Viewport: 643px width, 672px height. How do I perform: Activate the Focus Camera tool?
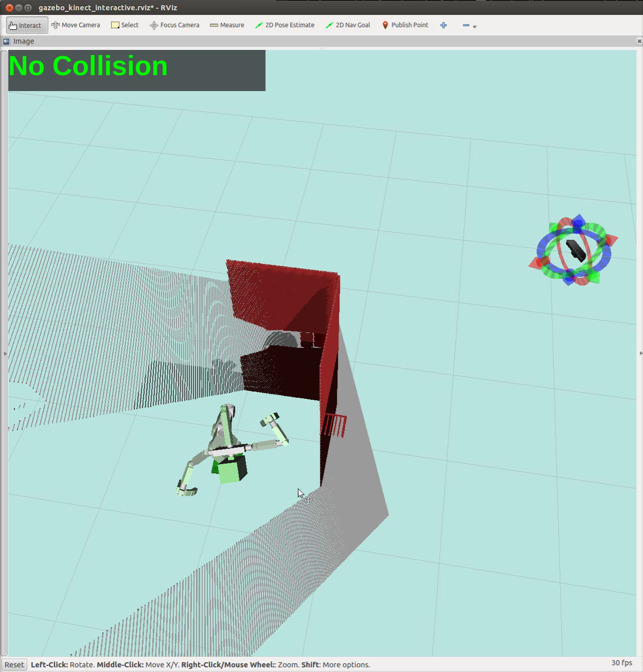[174, 25]
